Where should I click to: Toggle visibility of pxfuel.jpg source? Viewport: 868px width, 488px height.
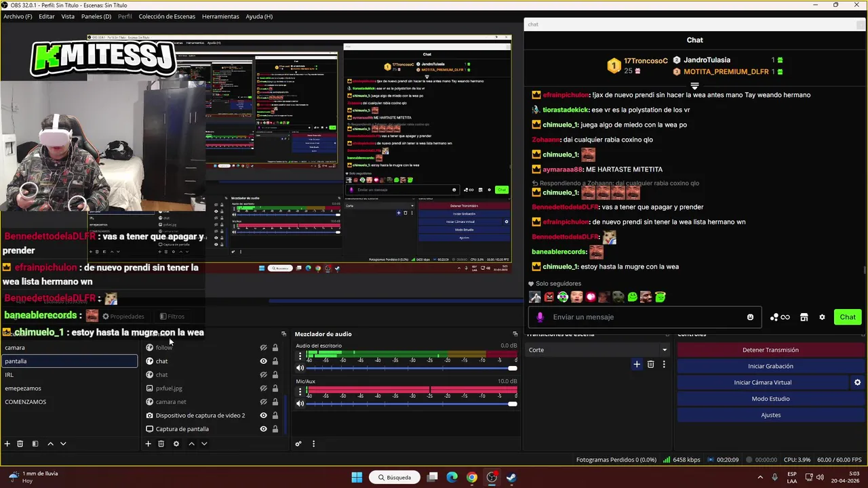click(263, 388)
